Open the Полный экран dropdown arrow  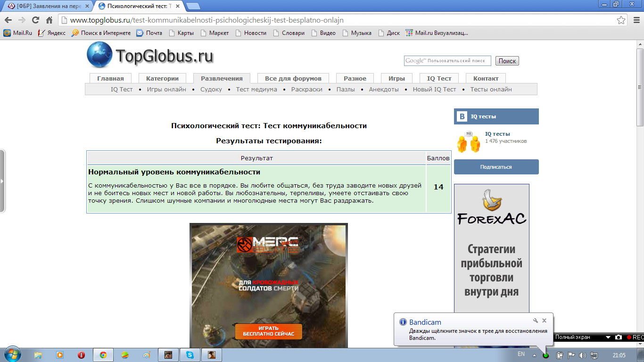click(x=607, y=337)
